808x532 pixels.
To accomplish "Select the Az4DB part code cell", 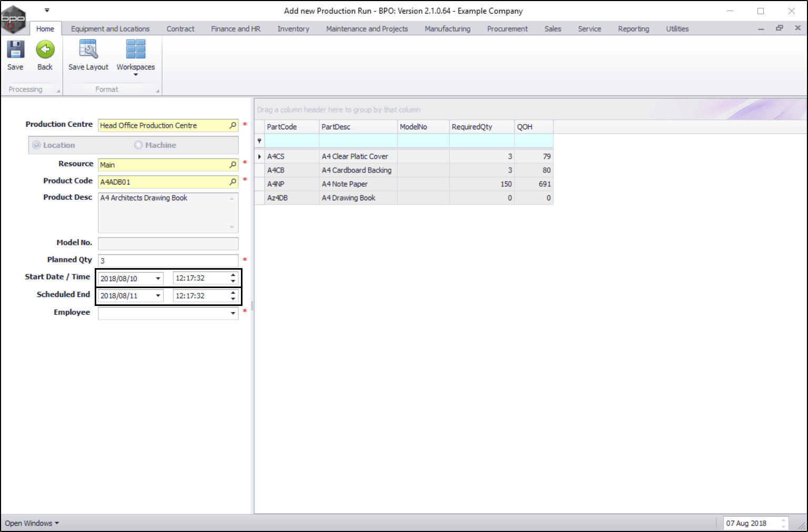I will tap(292, 198).
